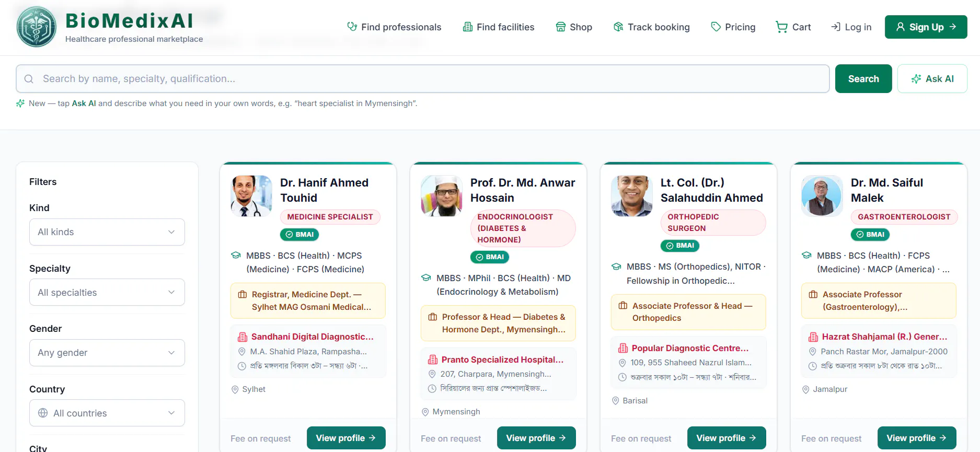Screen dimensions: 980x452
Task: Click Prof. Dr. Md. Anwar Hossain's profile photo
Action: (442, 196)
